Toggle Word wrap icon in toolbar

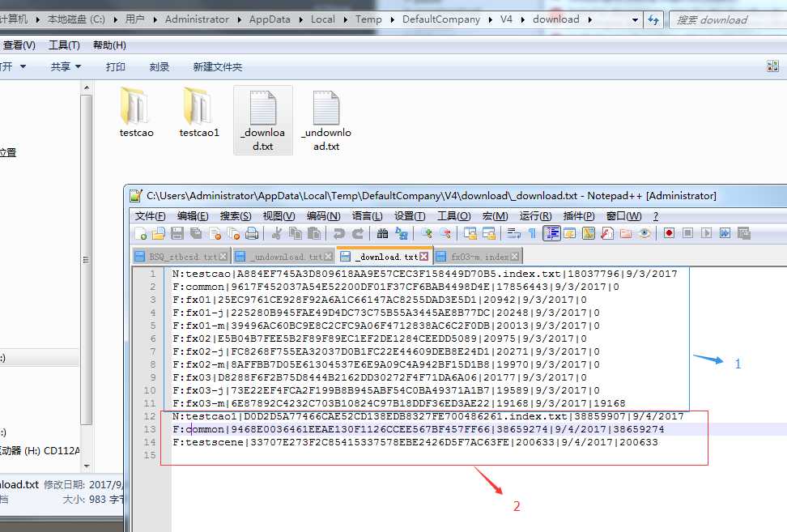513,233
